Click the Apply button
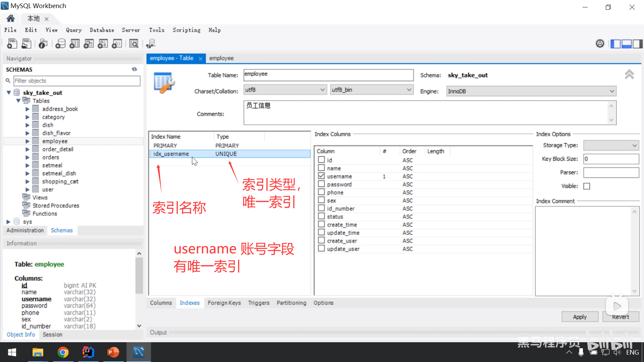Viewport: 644px width, 362px height. (580, 317)
